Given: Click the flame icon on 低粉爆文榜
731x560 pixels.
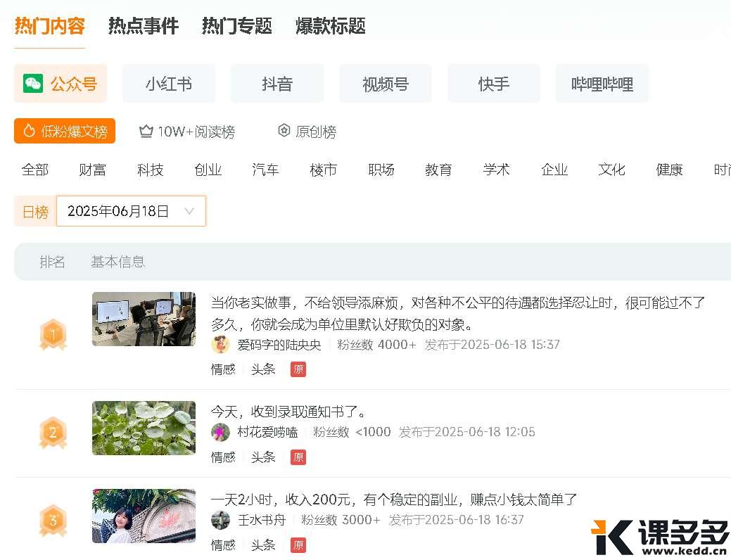Looking at the screenshot, I should pos(29,131).
